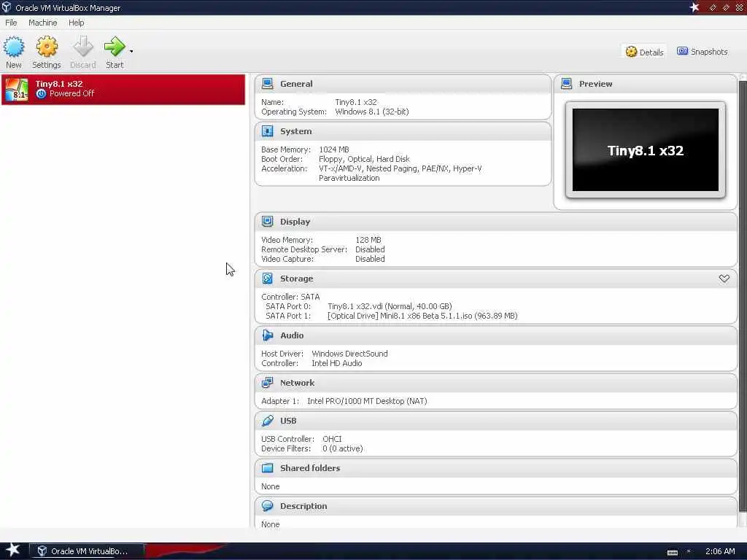Screen dimensions: 747x560
Task: Click the USB section plug icon
Action: tap(267, 421)
